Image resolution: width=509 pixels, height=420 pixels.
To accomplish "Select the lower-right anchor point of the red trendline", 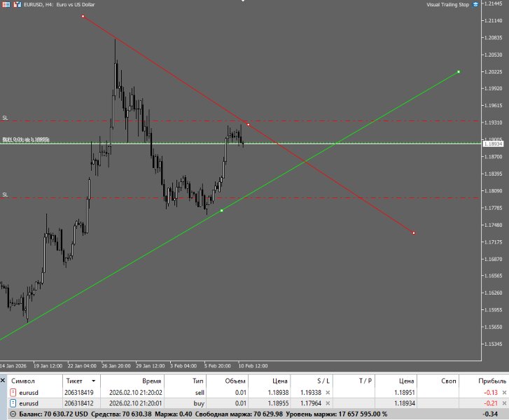I will coord(414,233).
